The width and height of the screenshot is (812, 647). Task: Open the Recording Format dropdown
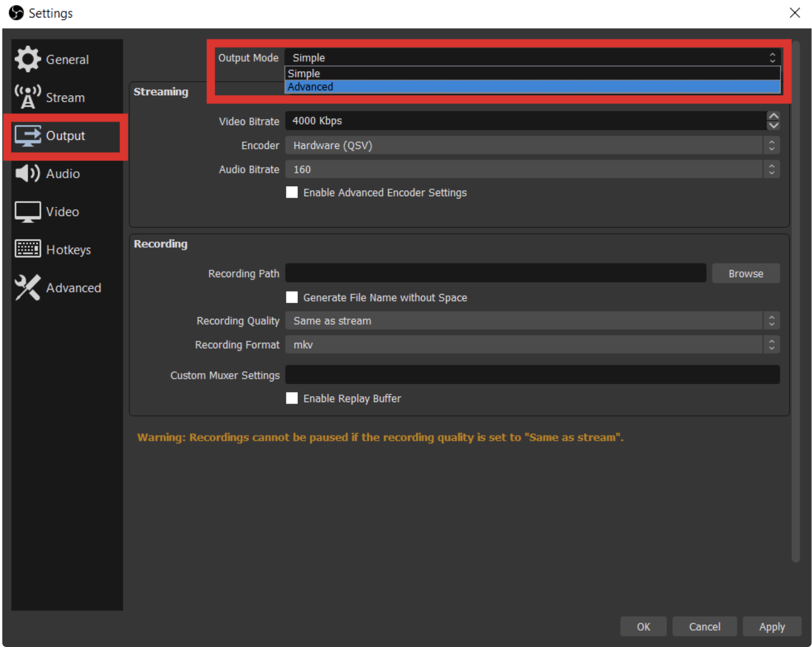pos(532,345)
